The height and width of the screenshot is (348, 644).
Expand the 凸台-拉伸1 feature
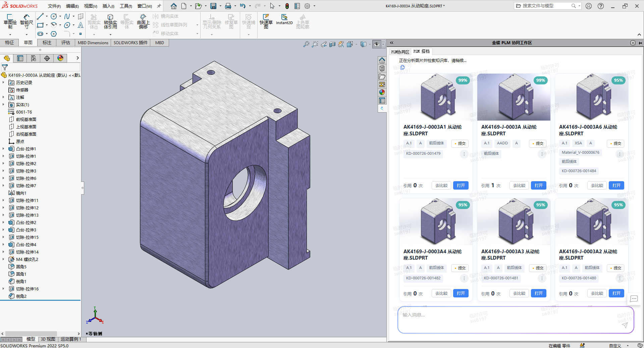click(x=3, y=149)
